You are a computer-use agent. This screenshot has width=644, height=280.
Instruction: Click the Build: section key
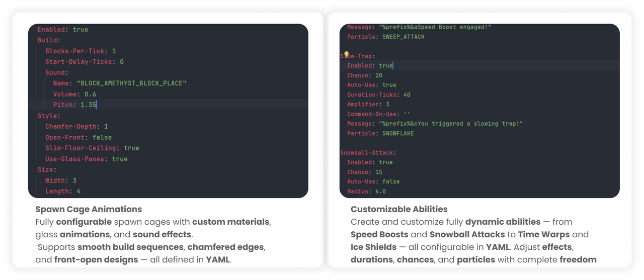[x=49, y=40]
